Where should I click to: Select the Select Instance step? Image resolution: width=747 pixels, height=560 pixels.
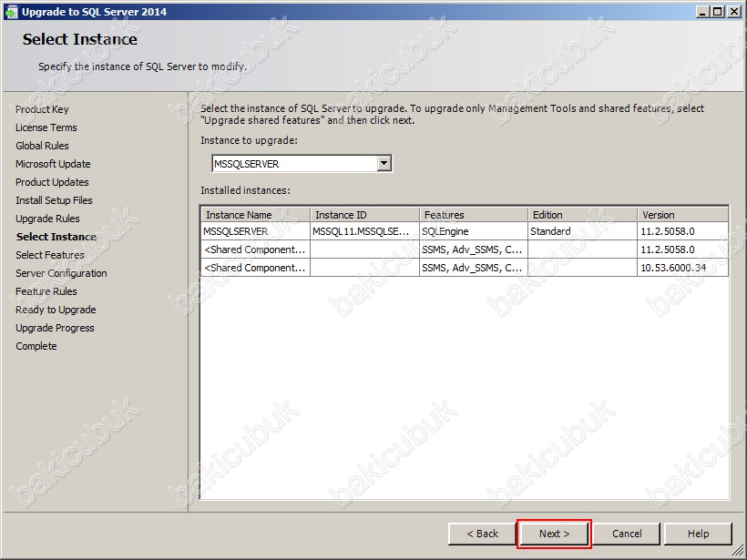coord(56,237)
